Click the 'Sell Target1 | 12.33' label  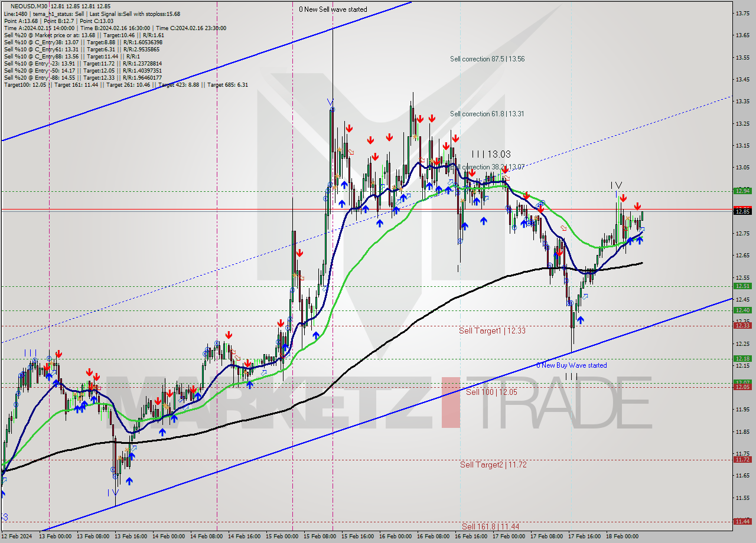click(492, 331)
